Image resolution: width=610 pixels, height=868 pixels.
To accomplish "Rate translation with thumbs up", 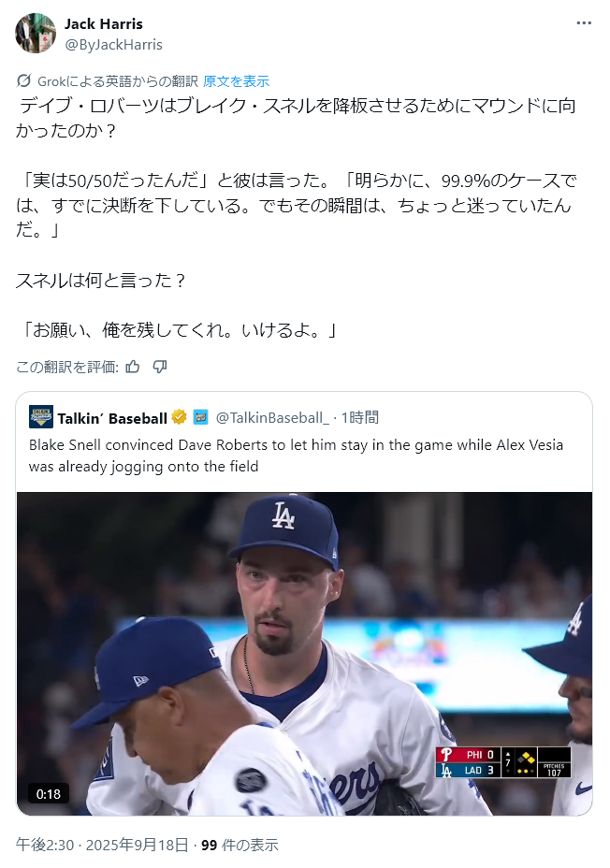I will (x=133, y=367).
